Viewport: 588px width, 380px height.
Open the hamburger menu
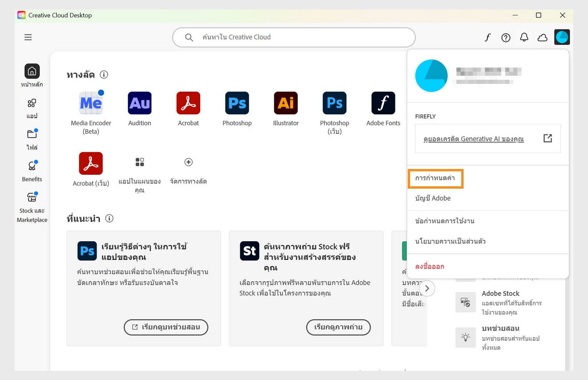tap(28, 37)
